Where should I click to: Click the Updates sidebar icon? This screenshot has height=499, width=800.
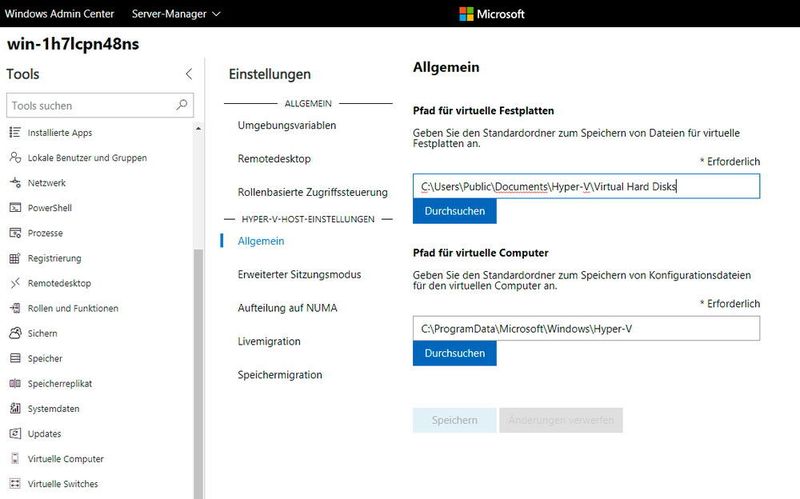tap(15, 434)
